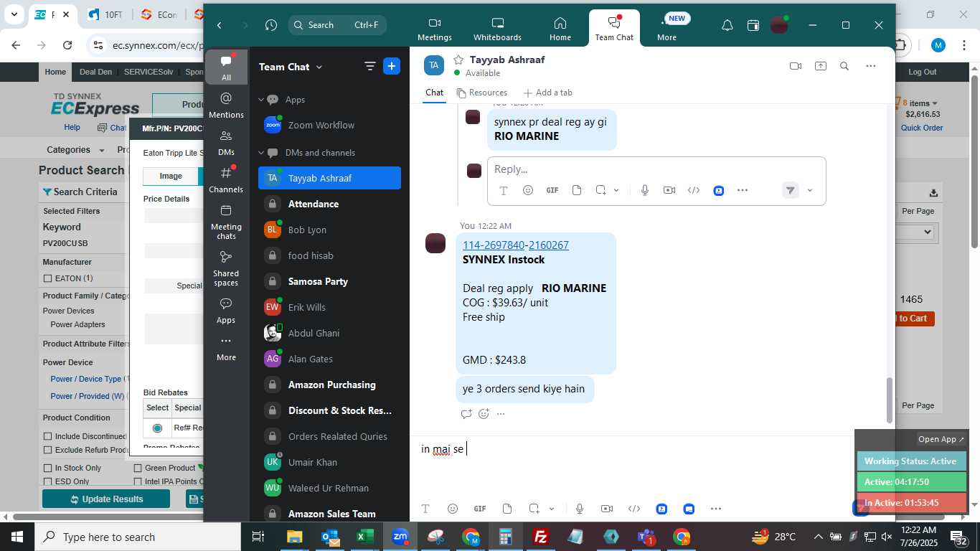980x551 pixels.
Task: Open Excel from Windows taskbar
Action: pos(365,537)
